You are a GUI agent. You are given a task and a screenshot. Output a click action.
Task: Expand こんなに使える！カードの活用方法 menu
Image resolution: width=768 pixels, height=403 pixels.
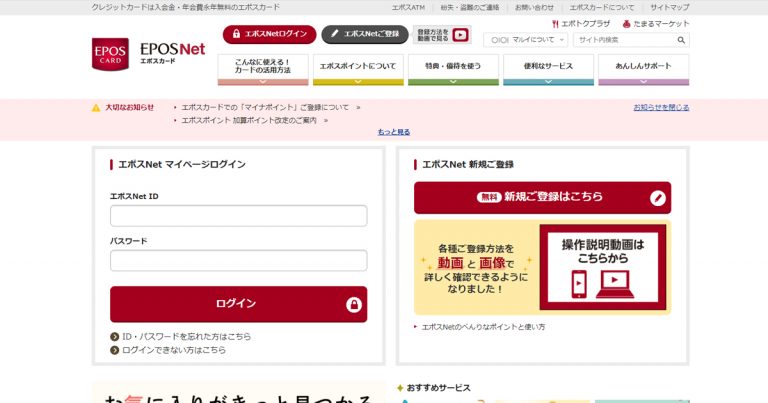[263, 70]
